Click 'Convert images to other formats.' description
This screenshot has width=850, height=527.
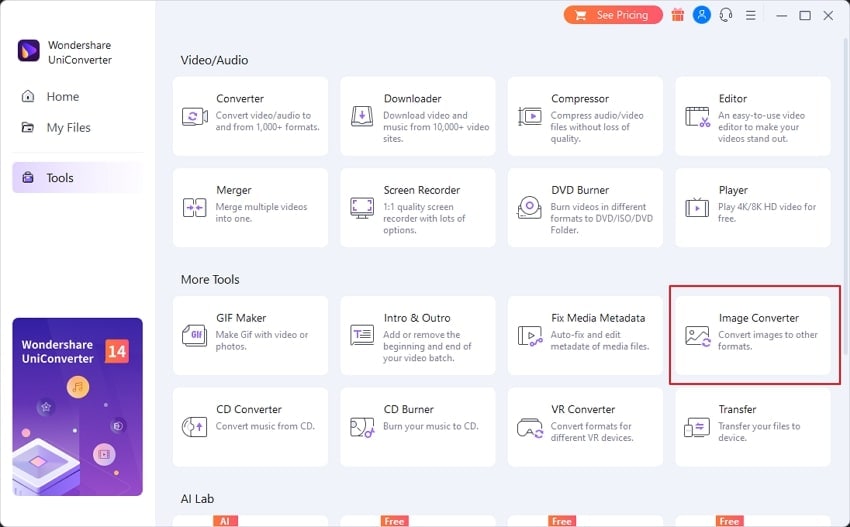768,340
